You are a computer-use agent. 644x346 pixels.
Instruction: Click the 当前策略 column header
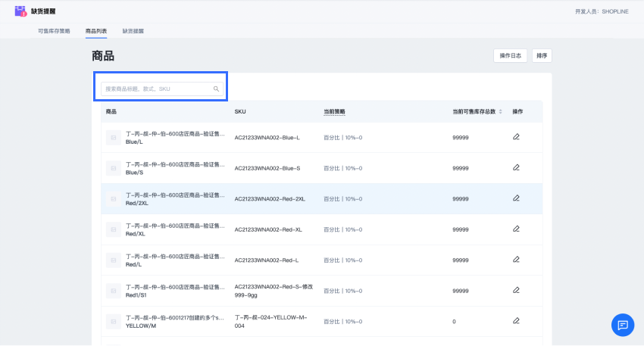click(x=334, y=111)
